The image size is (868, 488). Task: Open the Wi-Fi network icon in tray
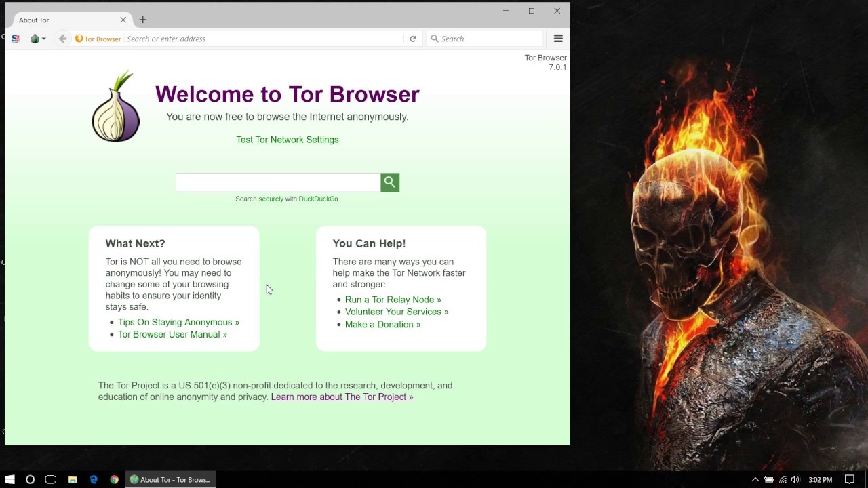[783, 480]
